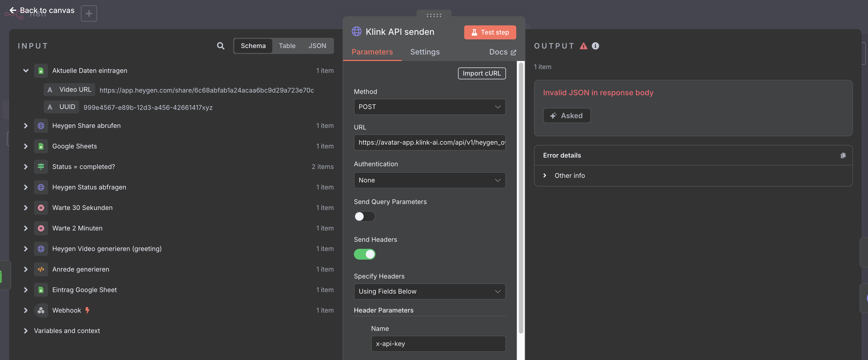Click the Google Sheets icon of Aktuelle Daten eintragen
The width and height of the screenshot is (868, 360).
[41, 70]
